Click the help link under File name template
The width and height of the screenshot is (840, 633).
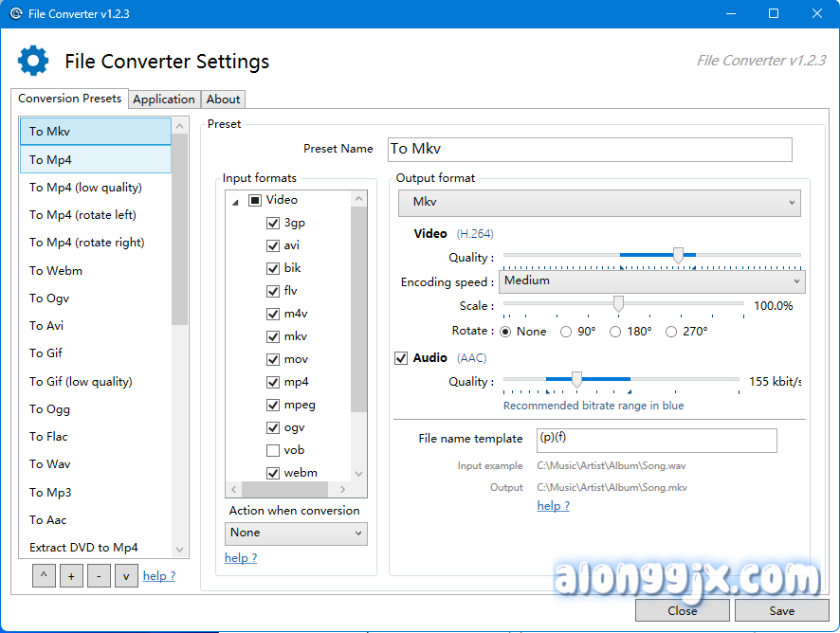553,506
